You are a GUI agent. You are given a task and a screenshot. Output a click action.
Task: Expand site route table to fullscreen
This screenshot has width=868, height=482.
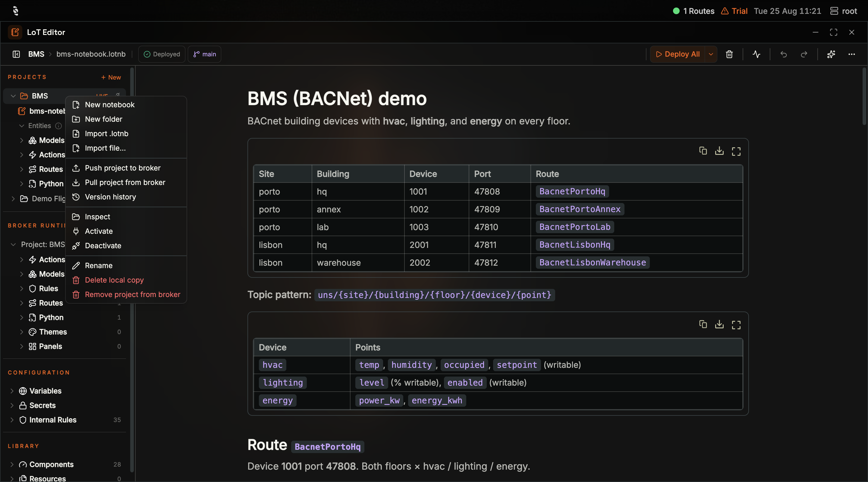pos(736,151)
